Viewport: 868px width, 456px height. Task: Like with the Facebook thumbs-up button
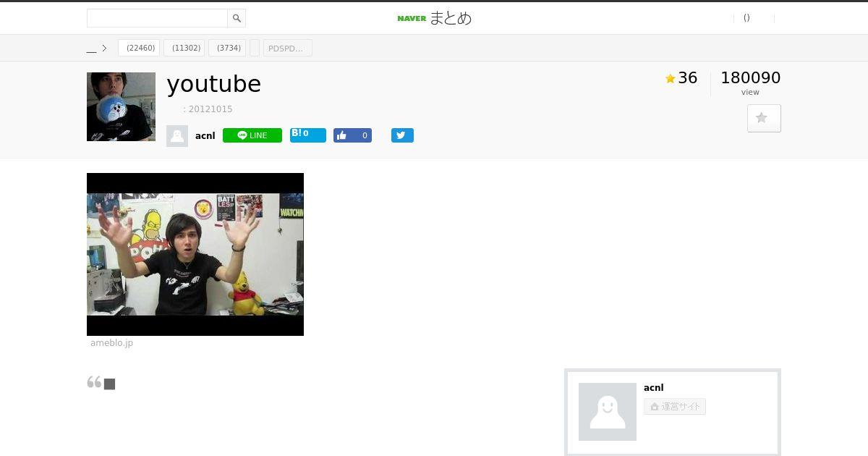(x=352, y=135)
